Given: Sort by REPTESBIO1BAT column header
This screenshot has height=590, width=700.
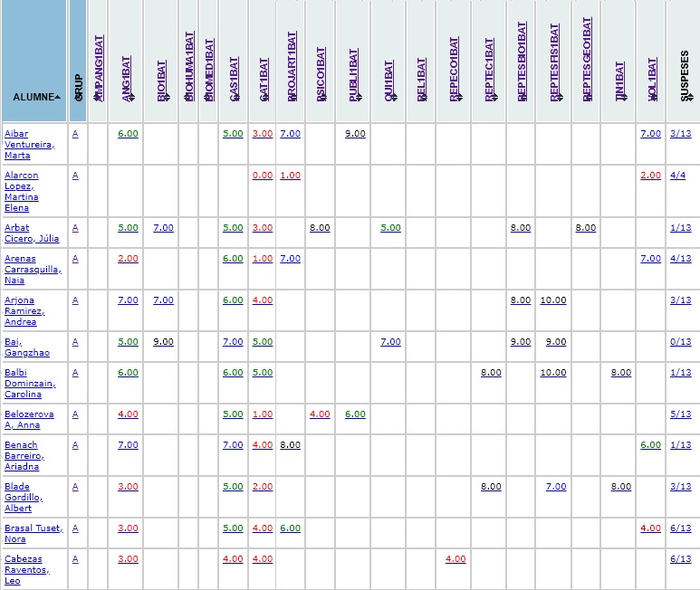Looking at the screenshot, I should [x=522, y=62].
